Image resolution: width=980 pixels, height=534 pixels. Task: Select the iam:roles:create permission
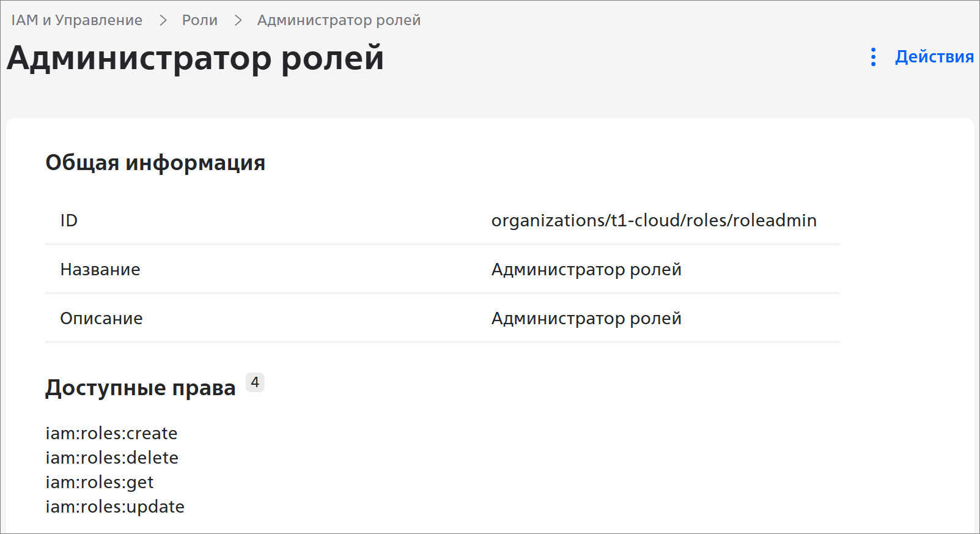click(x=111, y=433)
